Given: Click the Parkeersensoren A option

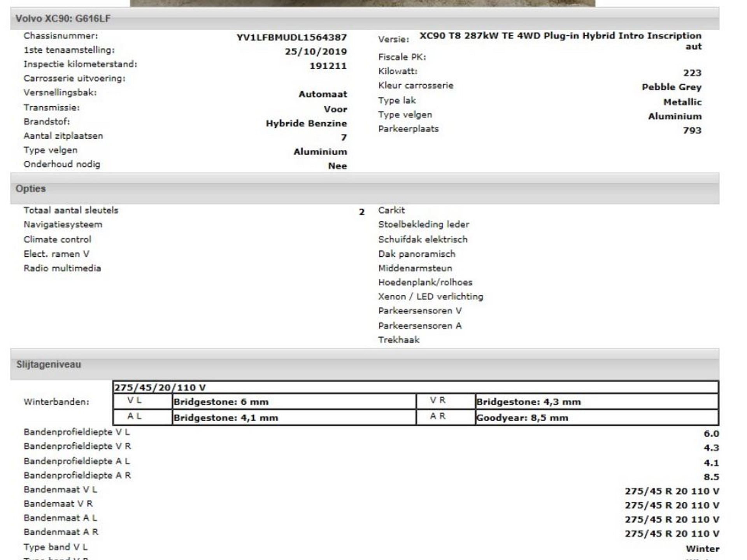Looking at the screenshot, I should [x=420, y=326].
